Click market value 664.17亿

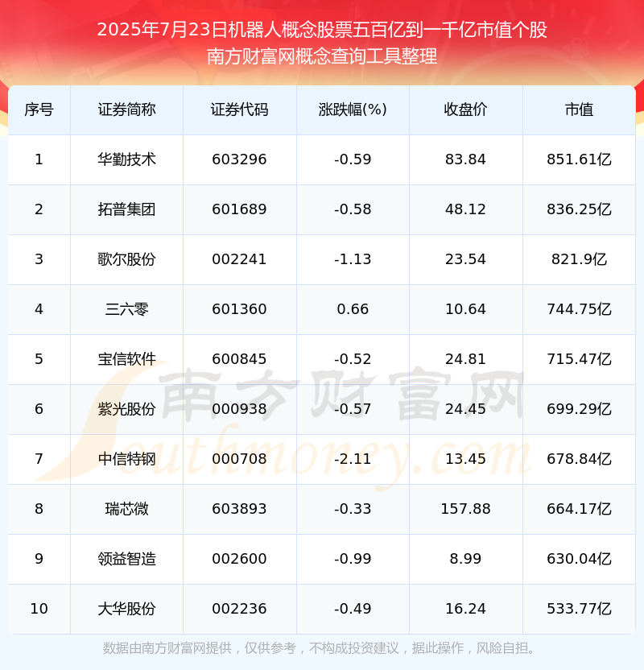579,509
